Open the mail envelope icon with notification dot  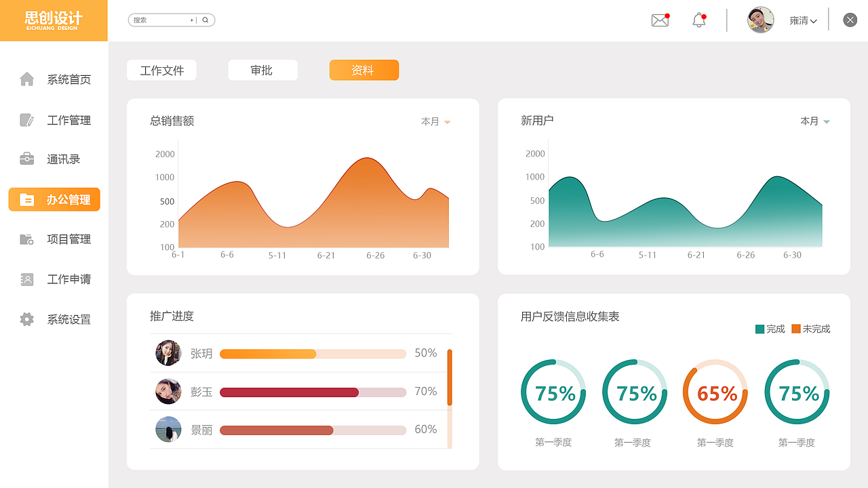click(x=658, y=20)
